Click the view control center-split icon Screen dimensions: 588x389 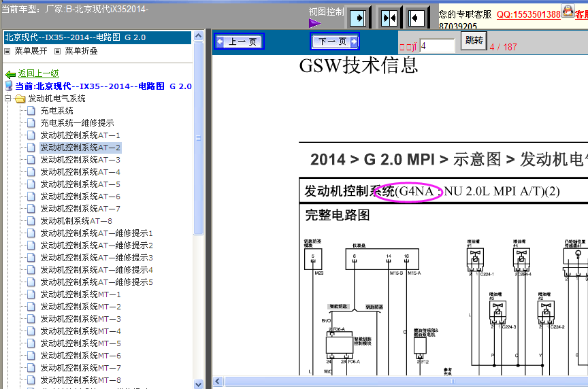389,18
